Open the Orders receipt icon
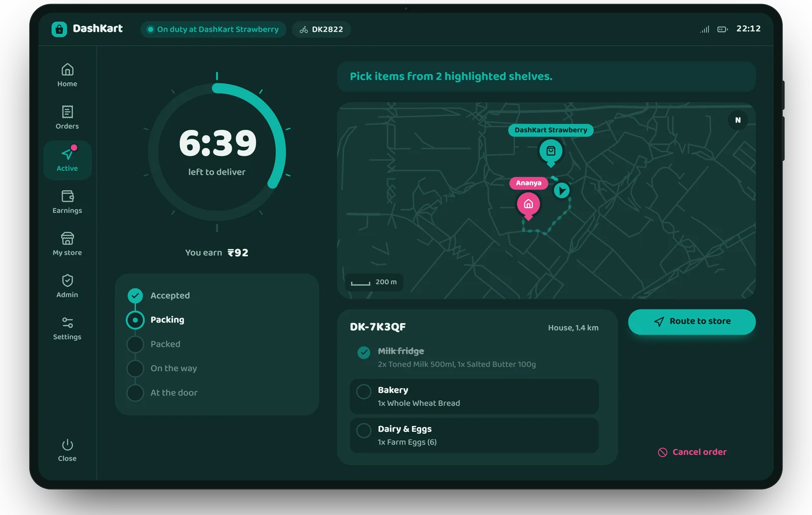Screen dimensions: 812x515 click(x=67, y=111)
